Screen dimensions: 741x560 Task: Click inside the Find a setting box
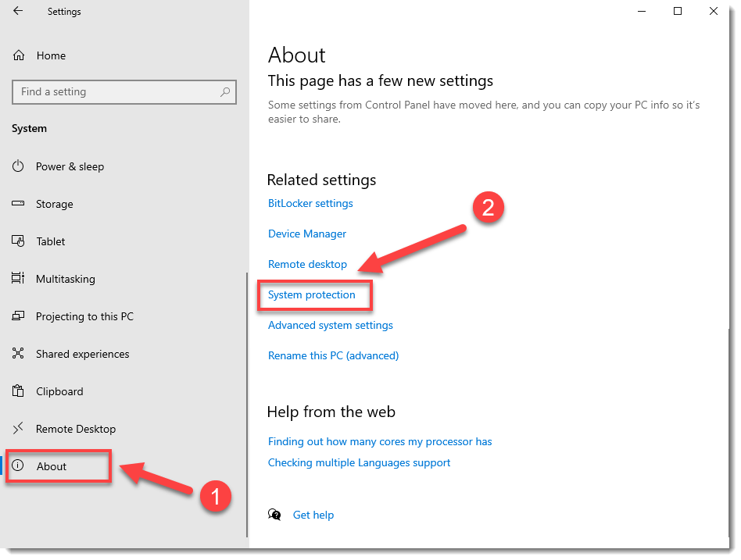click(123, 92)
